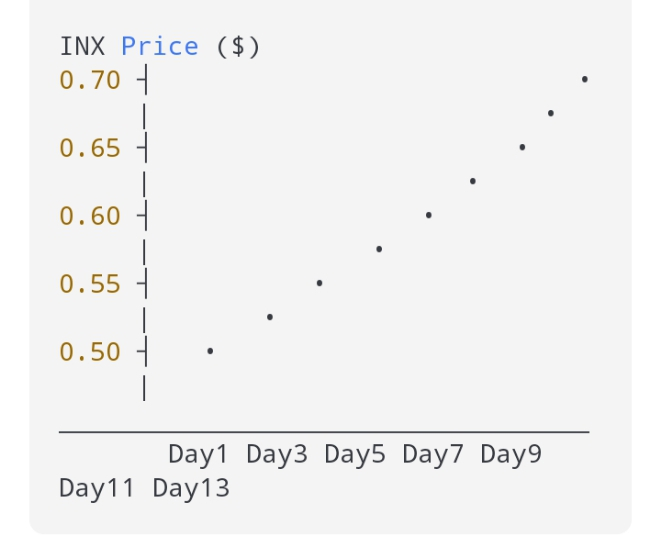
Task: Select the Day13 label on second row
Action: click(x=191, y=489)
